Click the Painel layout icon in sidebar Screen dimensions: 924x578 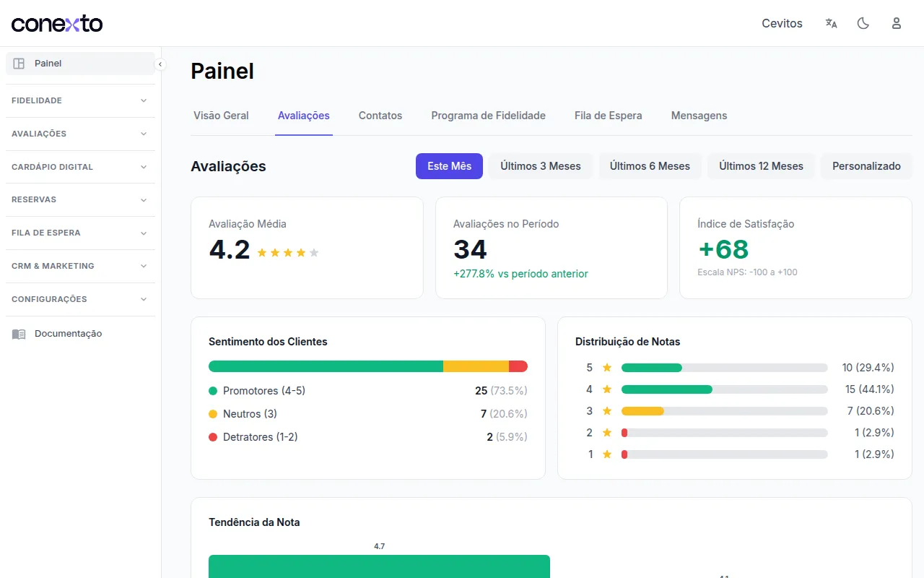click(x=19, y=64)
